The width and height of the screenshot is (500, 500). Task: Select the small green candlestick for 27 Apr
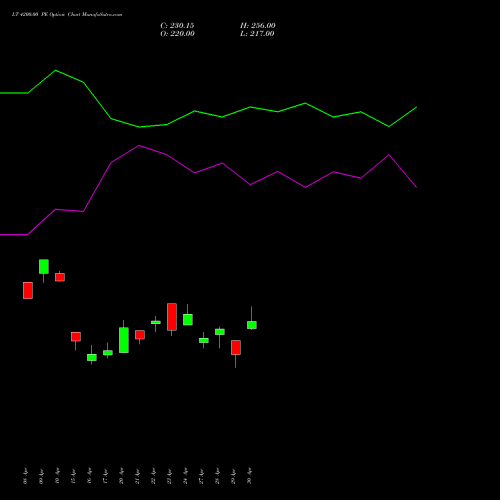(x=204, y=340)
